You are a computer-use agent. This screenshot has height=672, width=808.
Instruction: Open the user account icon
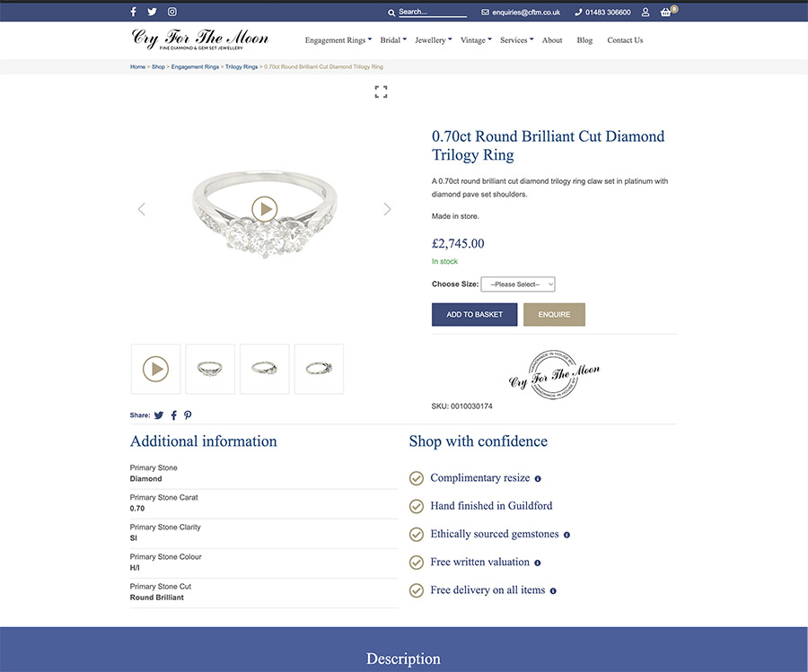pos(646,12)
